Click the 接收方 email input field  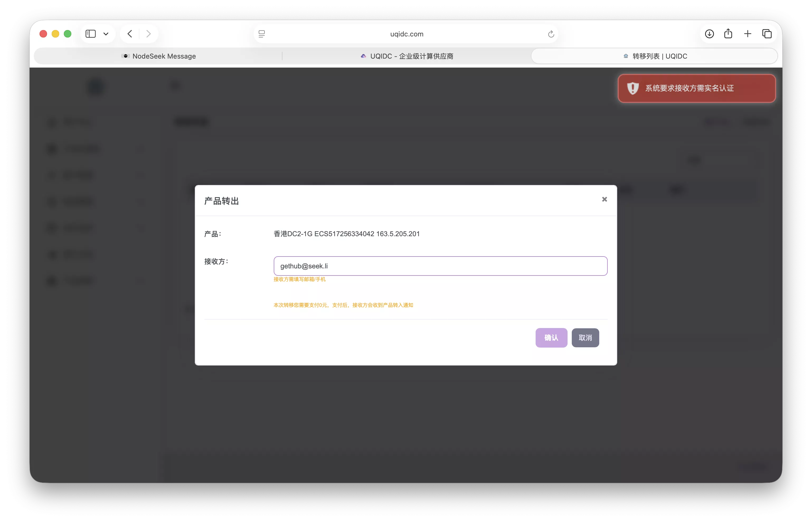point(440,266)
